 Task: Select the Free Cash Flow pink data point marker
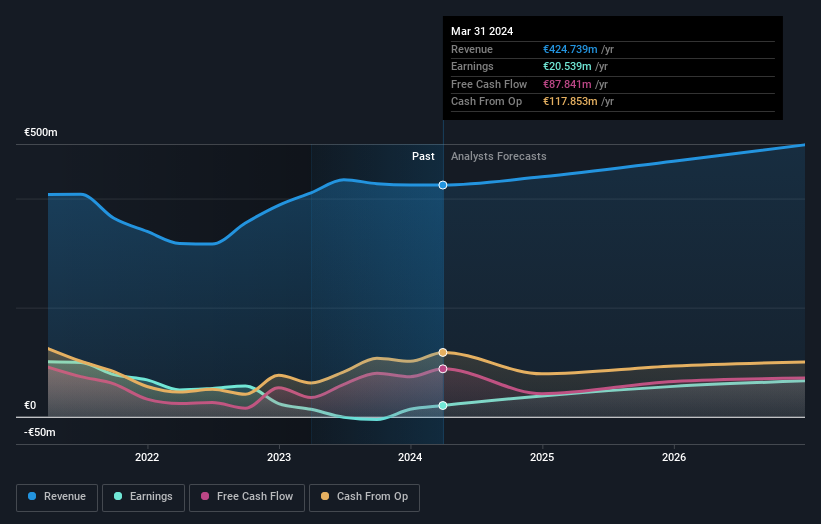[x=443, y=369]
